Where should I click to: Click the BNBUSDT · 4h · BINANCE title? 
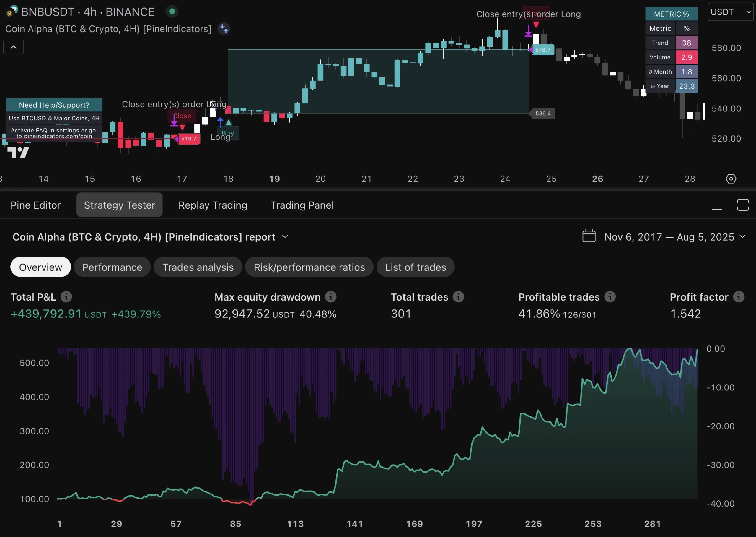(88, 12)
